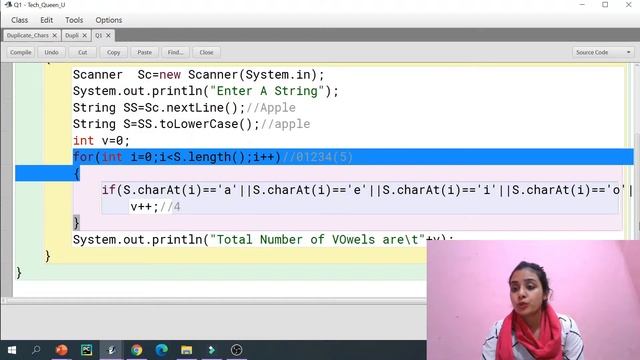Open the Windows Start menu
This screenshot has width=640, height=360.
click(x=12, y=350)
